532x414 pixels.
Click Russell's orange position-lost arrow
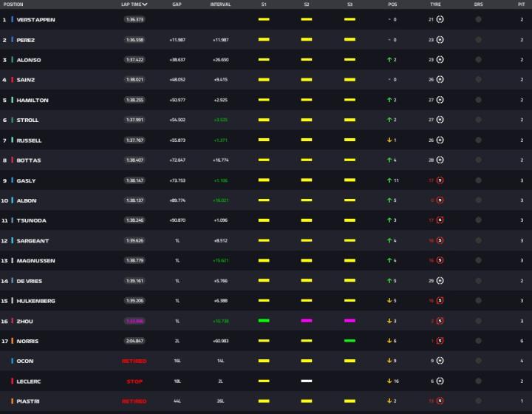pyautogui.click(x=389, y=140)
